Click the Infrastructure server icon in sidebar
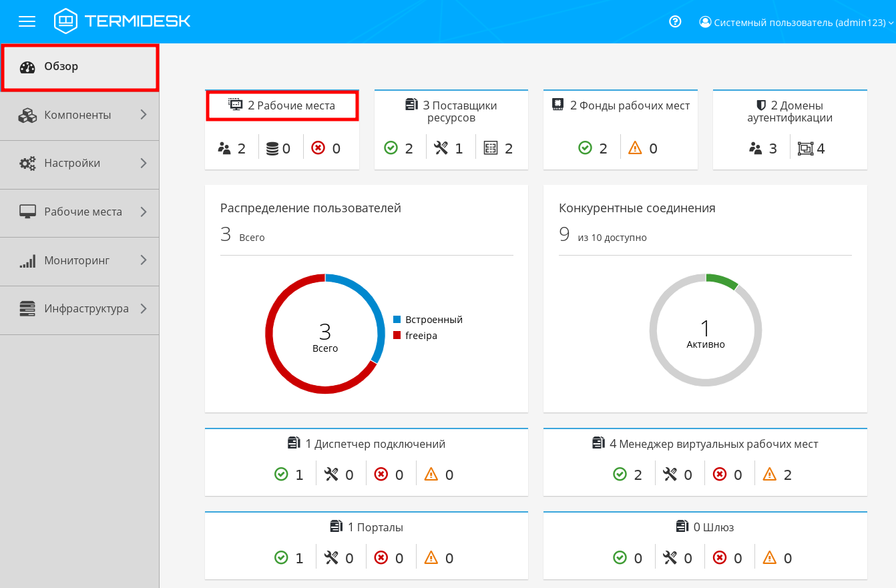This screenshot has height=588, width=896. (27, 309)
